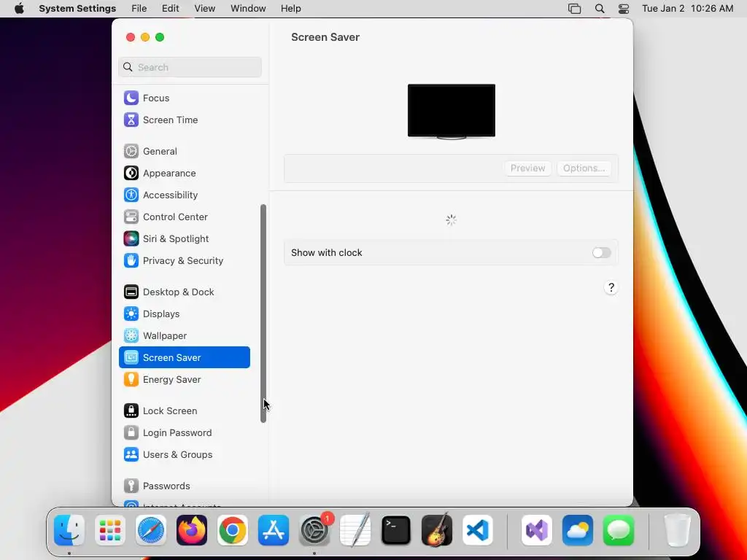
Task: Click Stage Manager icon in menu bar
Action: click(575, 9)
